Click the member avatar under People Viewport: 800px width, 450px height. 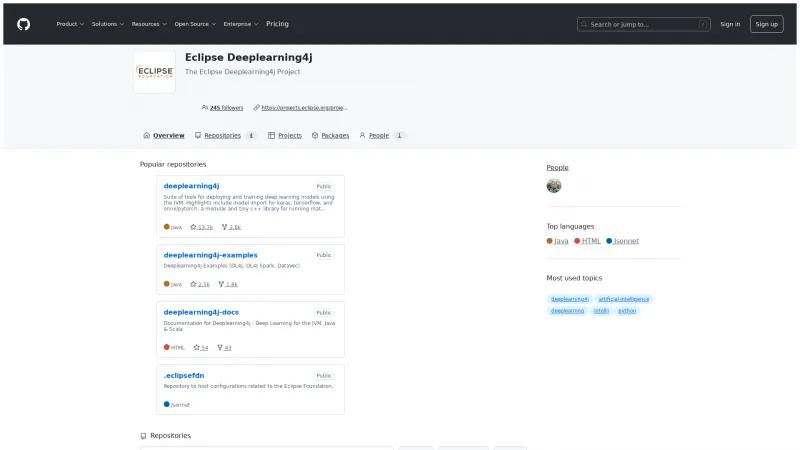tap(554, 186)
